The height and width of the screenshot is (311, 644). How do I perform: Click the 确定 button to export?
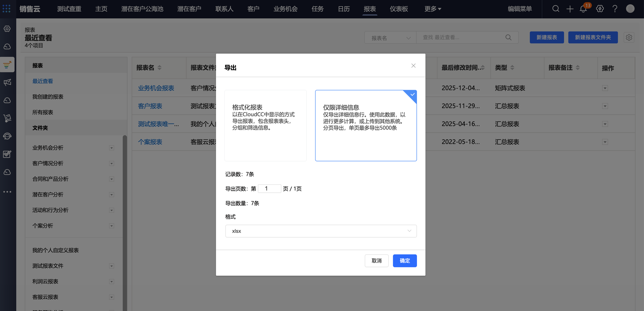(404, 261)
